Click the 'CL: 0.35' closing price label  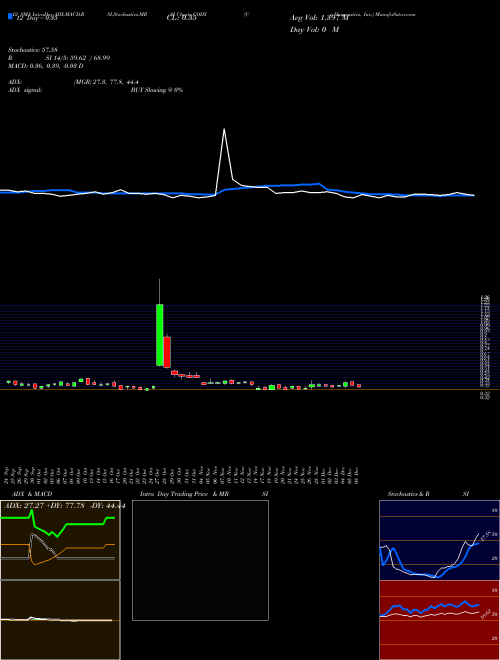(x=181, y=18)
